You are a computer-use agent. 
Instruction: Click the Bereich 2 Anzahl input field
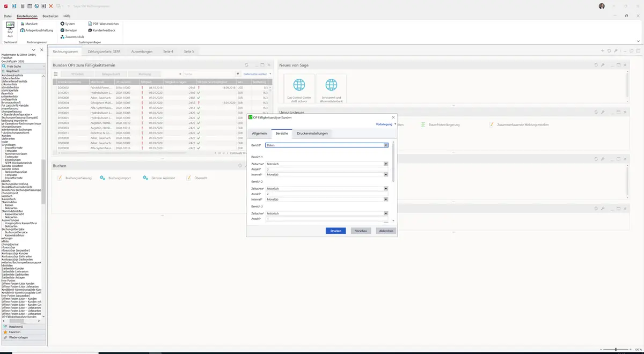326,194
